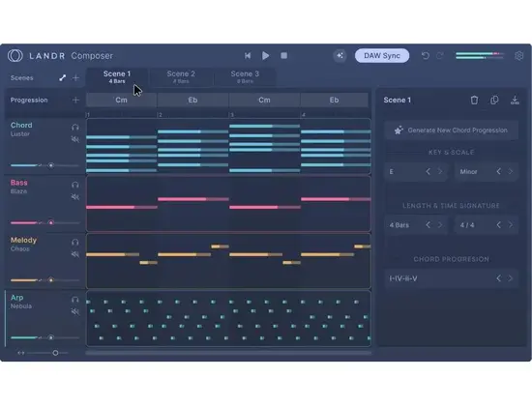Select the first Cm chord block
Screen dimensions: 532x406
[122, 101]
